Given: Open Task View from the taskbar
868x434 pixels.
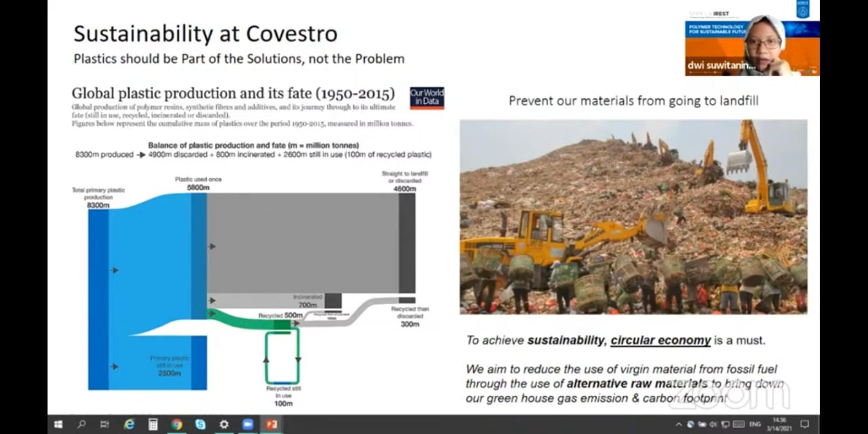Looking at the screenshot, I should click(105, 425).
